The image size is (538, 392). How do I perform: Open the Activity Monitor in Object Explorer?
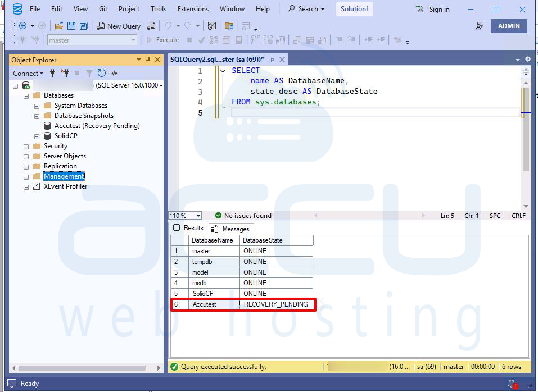[x=115, y=73]
